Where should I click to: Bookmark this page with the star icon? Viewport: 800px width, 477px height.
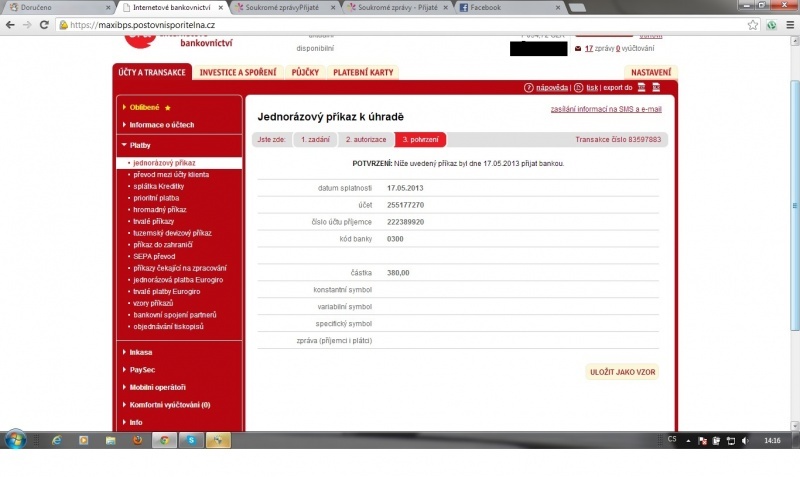click(x=752, y=24)
